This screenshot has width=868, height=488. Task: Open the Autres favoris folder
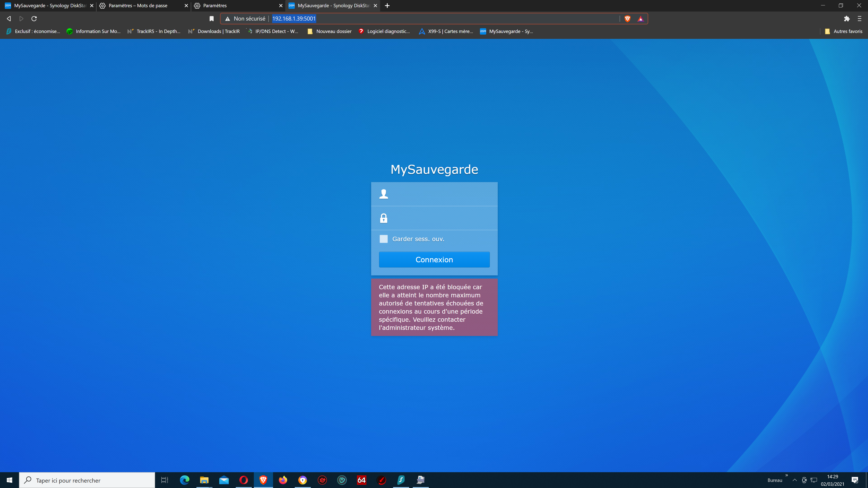coord(843,31)
